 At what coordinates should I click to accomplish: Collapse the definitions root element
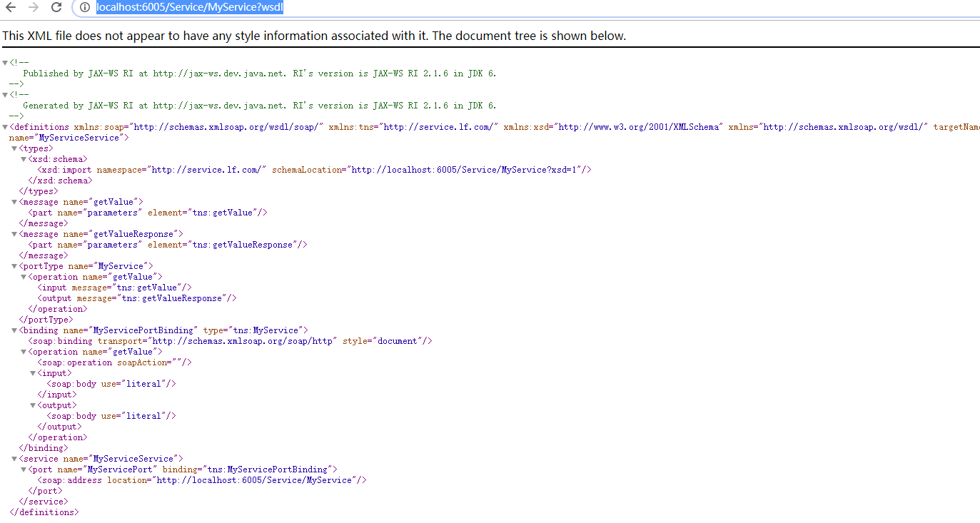(5, 127)
